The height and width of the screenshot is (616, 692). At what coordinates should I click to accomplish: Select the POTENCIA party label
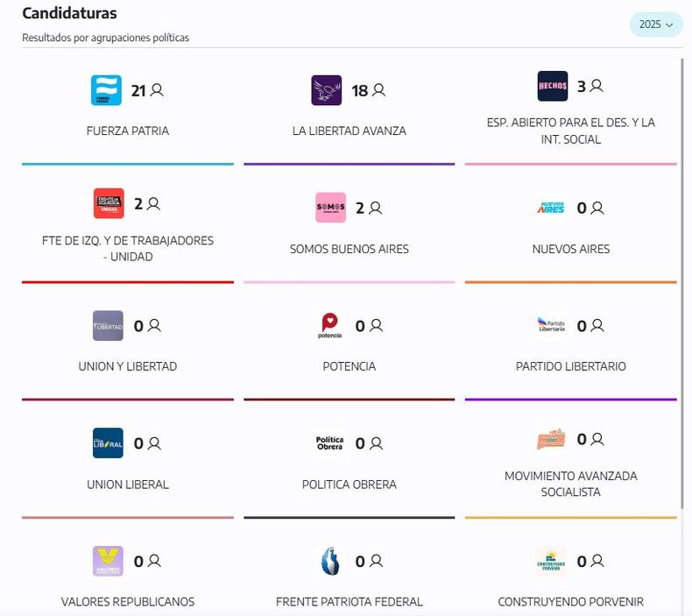click(350, 366)
